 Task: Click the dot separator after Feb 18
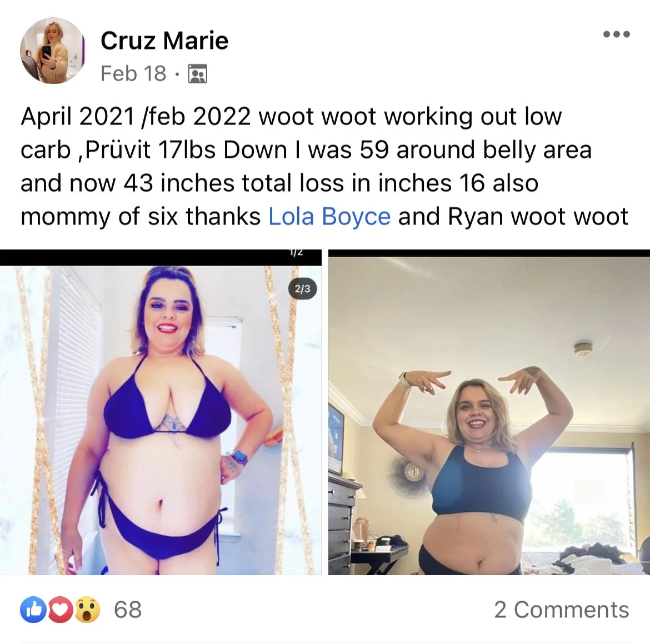177,74
